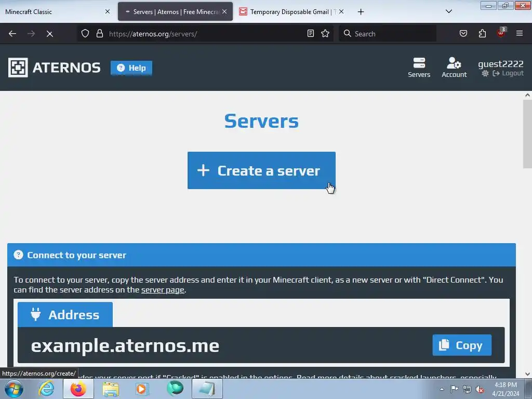This screenshot has height=399, width=532.
Task: Click the network tray icon
Action: click(467, 389)
